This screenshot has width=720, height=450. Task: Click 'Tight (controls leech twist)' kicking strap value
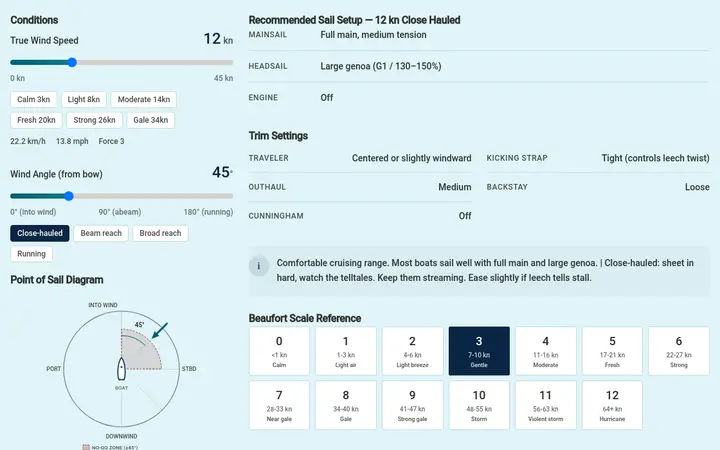[655, 158]
